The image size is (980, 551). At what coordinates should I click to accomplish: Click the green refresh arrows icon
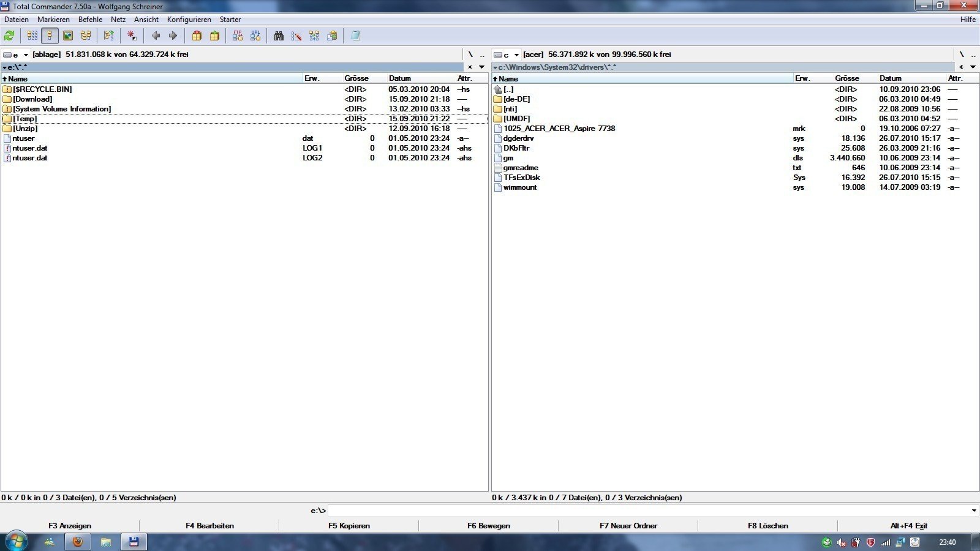(9, 36)
